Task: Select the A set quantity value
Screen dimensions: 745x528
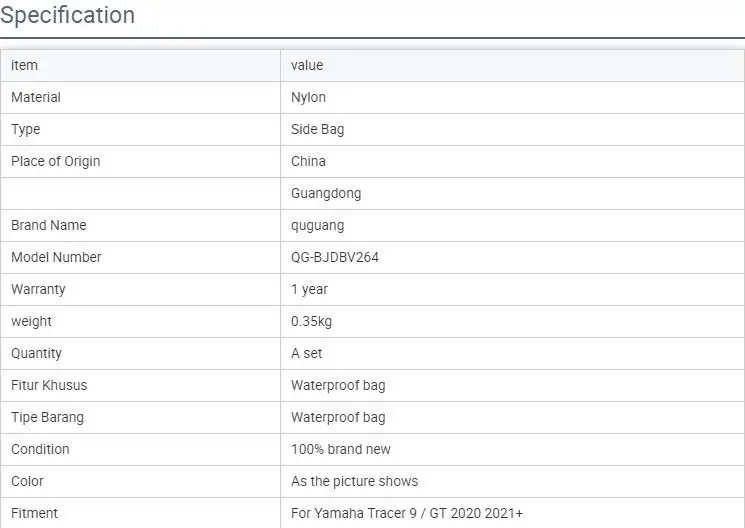Action: pos(307,353)
